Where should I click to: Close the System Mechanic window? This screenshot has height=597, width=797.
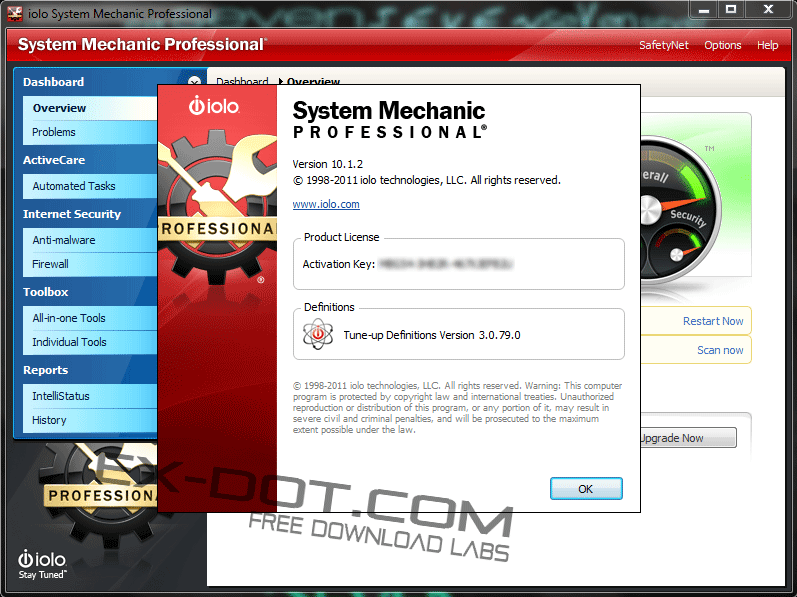tap(768, 10)
